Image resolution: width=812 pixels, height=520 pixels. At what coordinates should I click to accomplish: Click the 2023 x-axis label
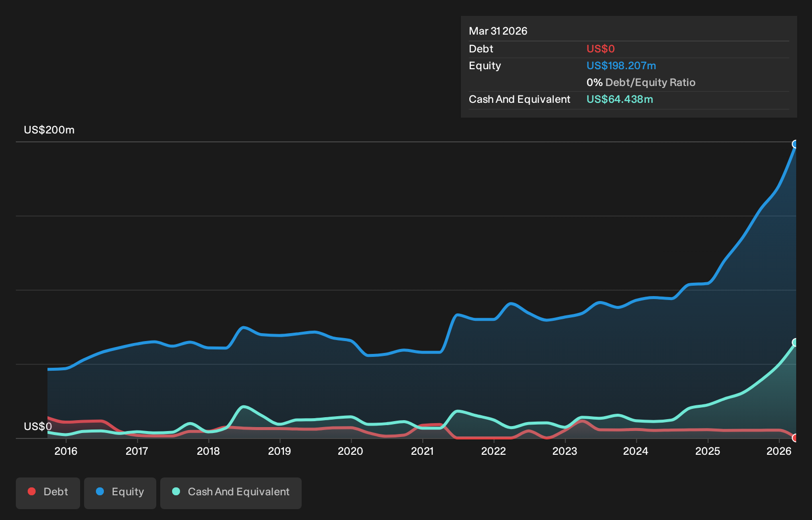[x=565, y=451]
